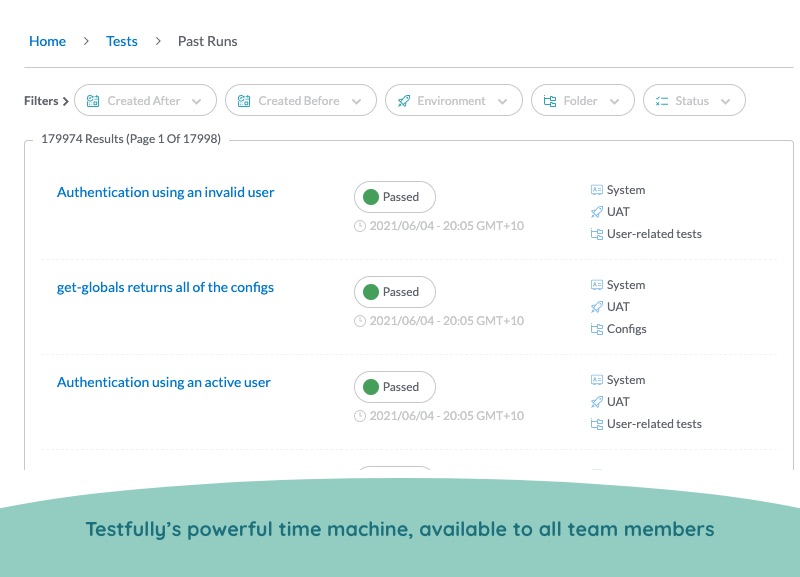Click Status dropdown arrow
Viewport: 800px width, 577px height.
[726, 102]
